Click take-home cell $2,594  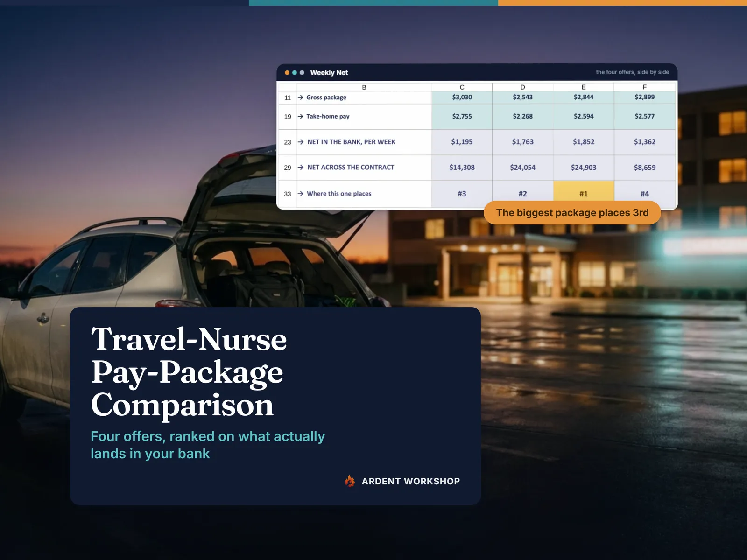(x=584, y=116)
